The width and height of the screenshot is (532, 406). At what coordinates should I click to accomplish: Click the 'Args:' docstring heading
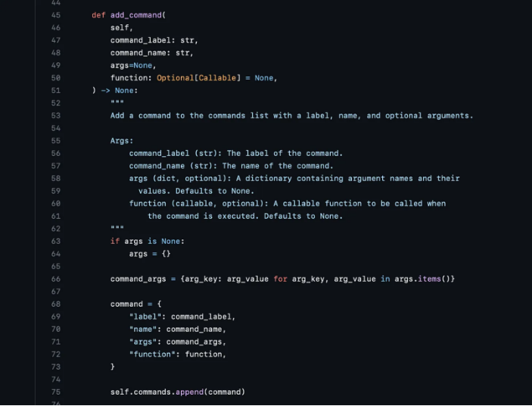(122, 141)
